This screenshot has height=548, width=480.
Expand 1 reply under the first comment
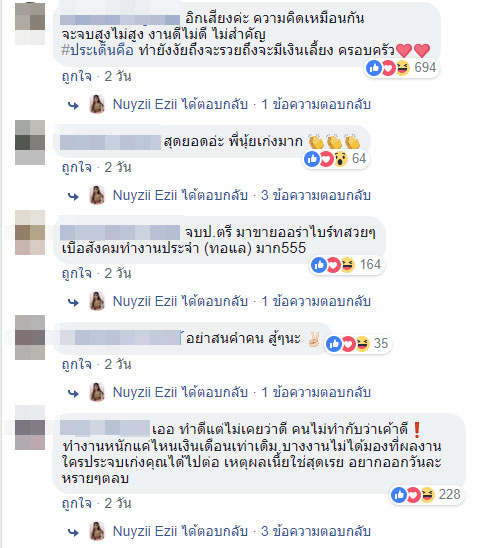click(x=316, y=104)
